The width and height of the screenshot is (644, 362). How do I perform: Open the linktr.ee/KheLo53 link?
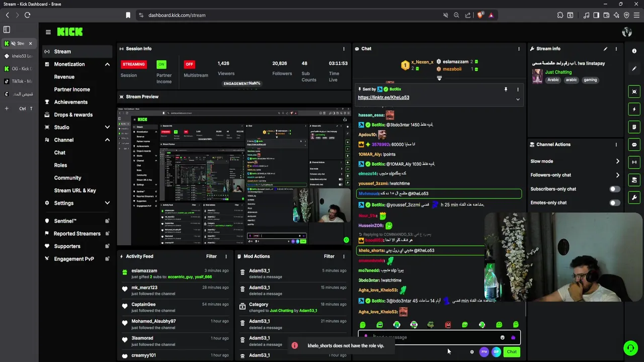click(383, 98)
